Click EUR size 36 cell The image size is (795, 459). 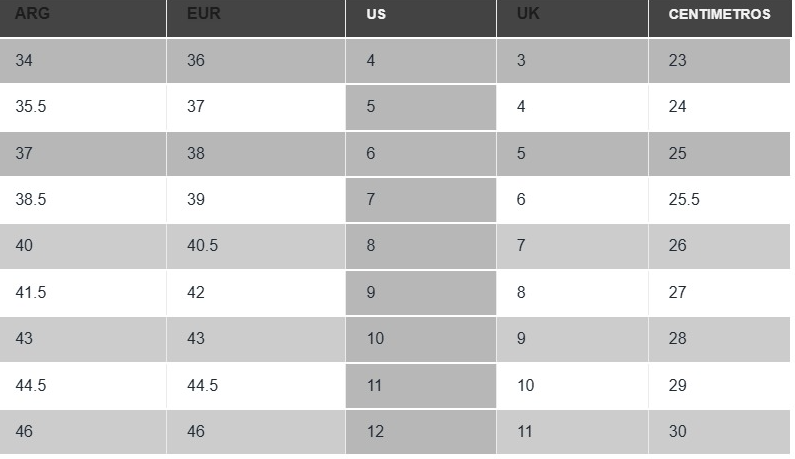coord(256,61)
